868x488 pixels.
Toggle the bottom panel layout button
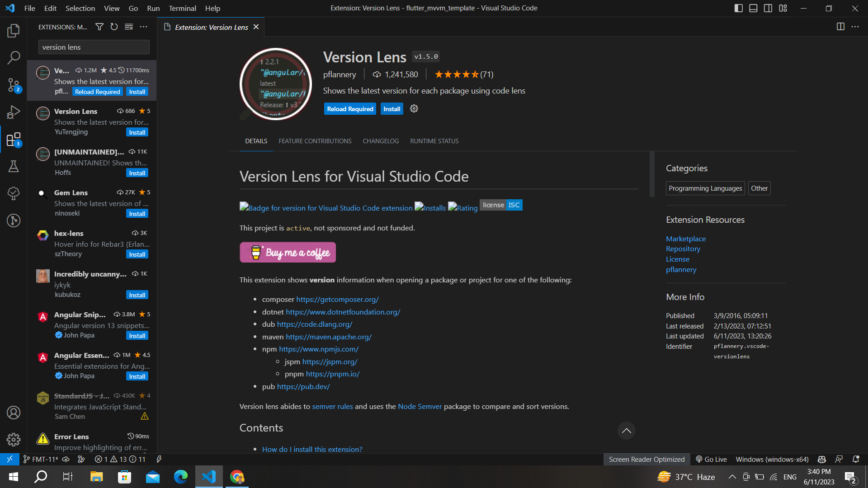[x=753, y=8]
